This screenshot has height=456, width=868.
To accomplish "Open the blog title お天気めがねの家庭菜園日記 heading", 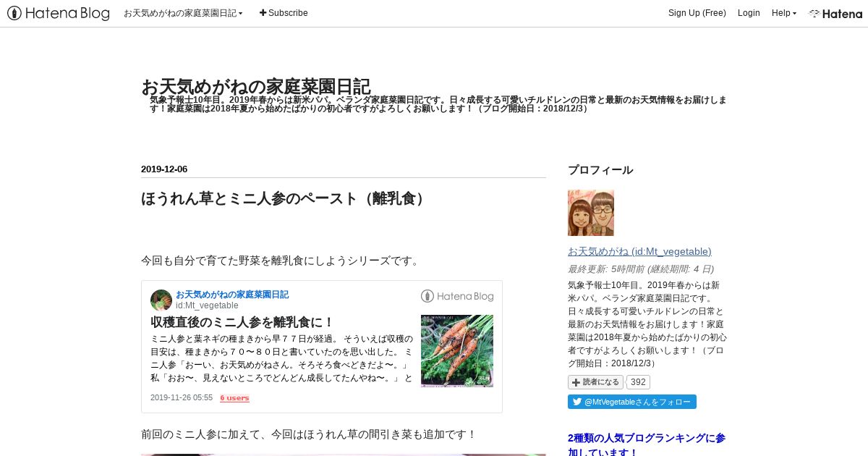I will click(255, 86).
